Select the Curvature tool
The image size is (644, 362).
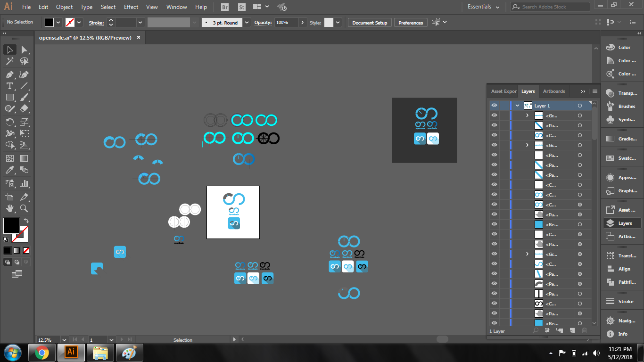point(24,74)
